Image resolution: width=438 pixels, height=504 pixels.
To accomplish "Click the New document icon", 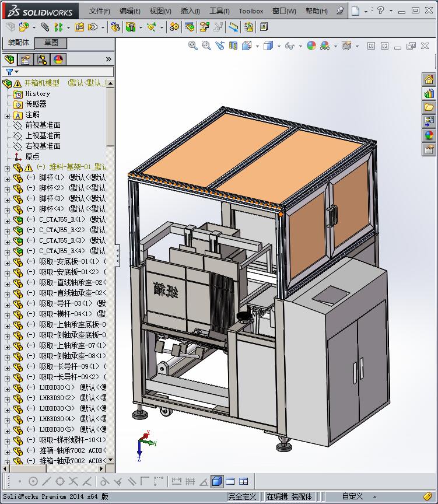I will coord(355,11).
